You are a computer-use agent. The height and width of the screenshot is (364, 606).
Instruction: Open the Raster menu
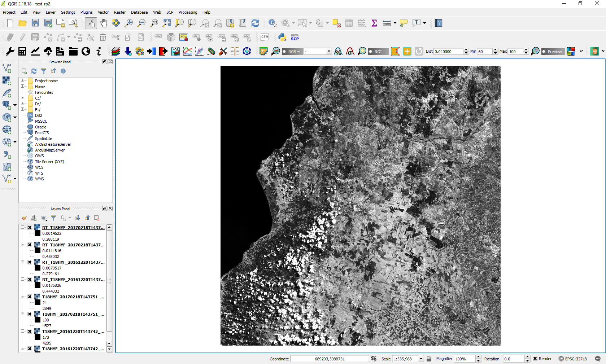pos(119,12)
